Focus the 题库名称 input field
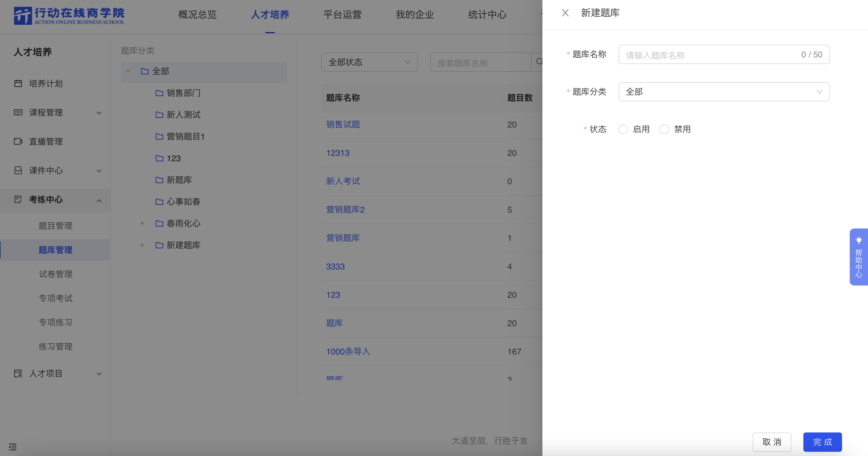 724,54
